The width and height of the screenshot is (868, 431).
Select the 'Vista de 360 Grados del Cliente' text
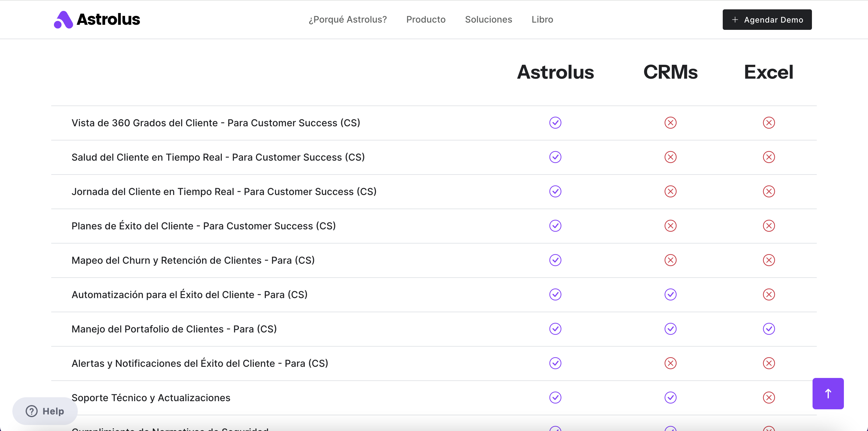[145, 123]
